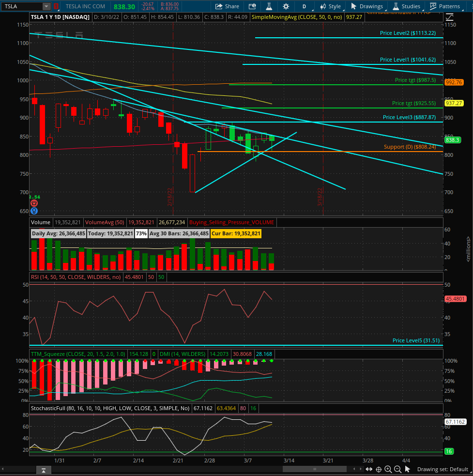Screen dimensions: 473x476
Task: Select the Support (D) ($808.24) drawing label
Action: (x=410, y=147)
